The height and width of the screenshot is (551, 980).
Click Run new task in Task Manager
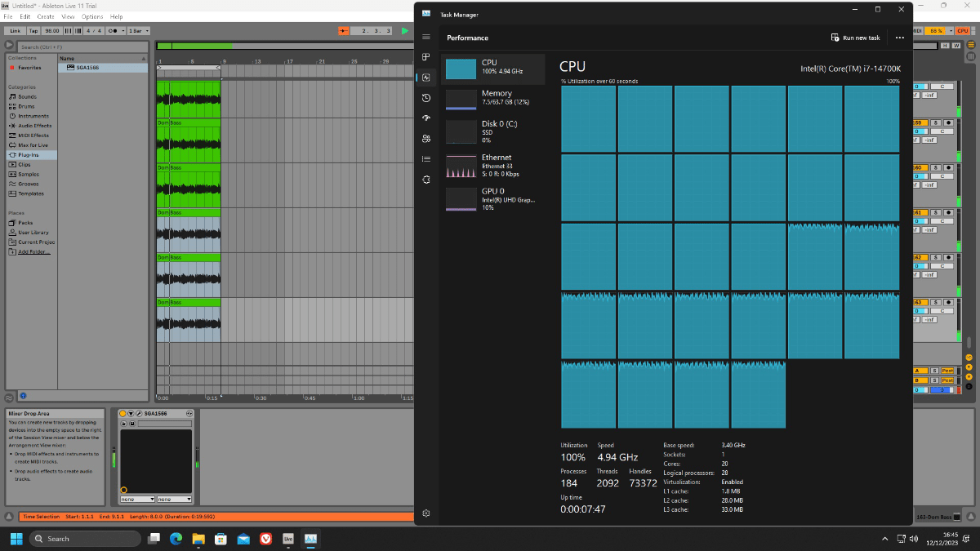[854, 38]
